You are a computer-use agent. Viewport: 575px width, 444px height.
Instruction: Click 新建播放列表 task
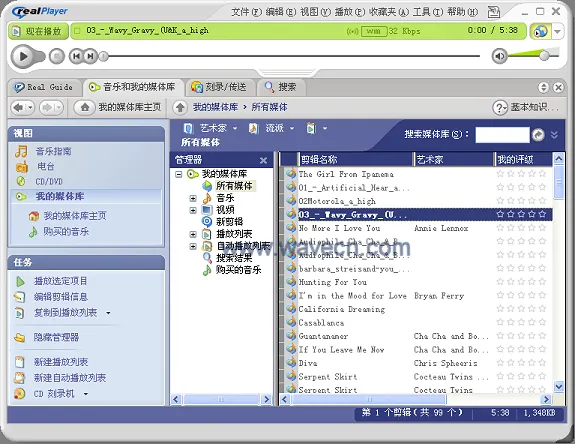[61, 362]
